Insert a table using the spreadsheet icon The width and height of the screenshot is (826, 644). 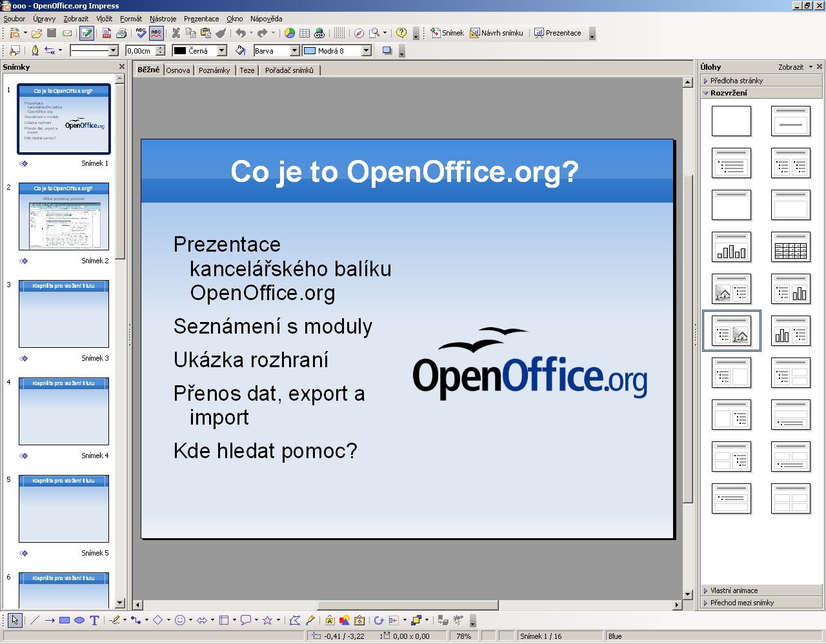(x=305, y=33)
